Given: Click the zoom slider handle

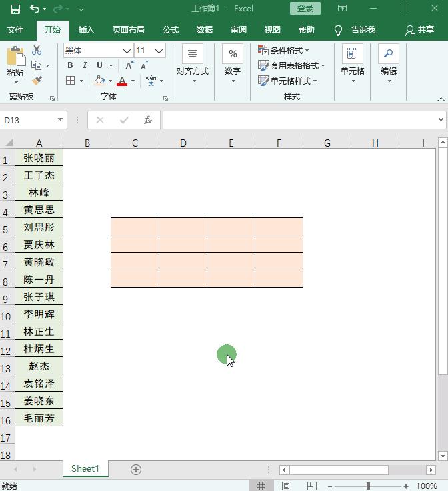Looking at the screenshot, I should coord(368,486).
